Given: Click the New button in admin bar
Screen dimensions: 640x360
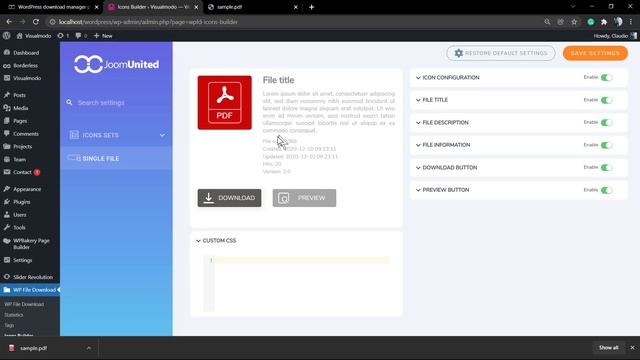Looking at the screenshot, I should (x=103, y=36).
